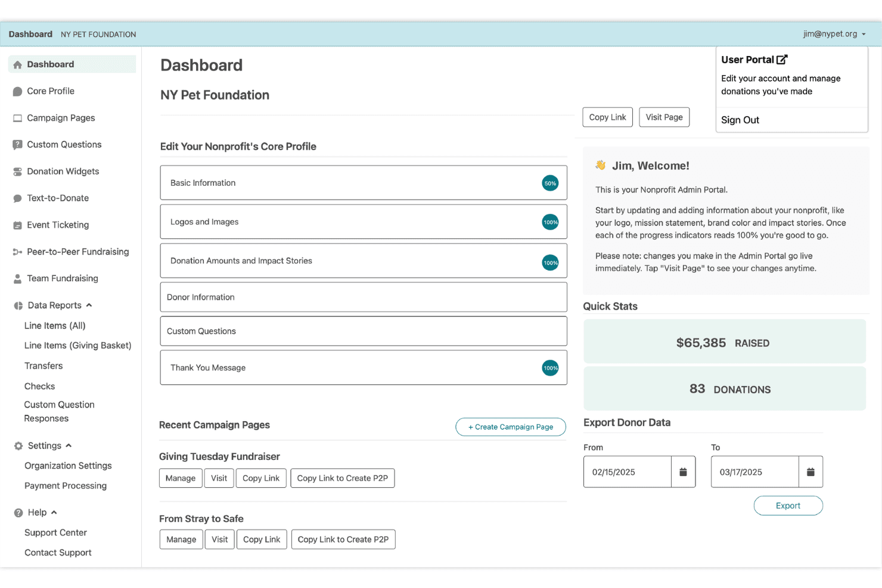Collapse the Settings section chevron
The width and height of the screenshot is (882, 588).
(69, 446)
